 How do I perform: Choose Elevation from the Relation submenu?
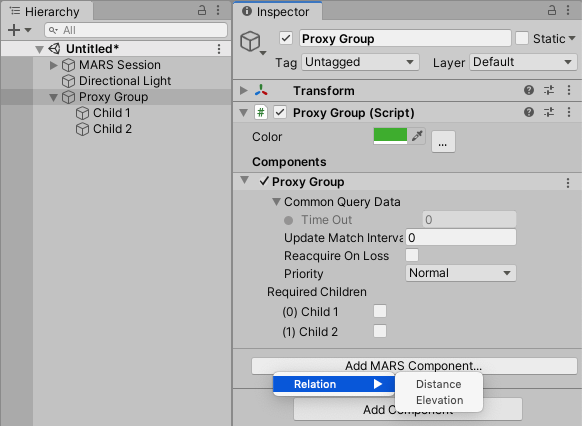439,400
